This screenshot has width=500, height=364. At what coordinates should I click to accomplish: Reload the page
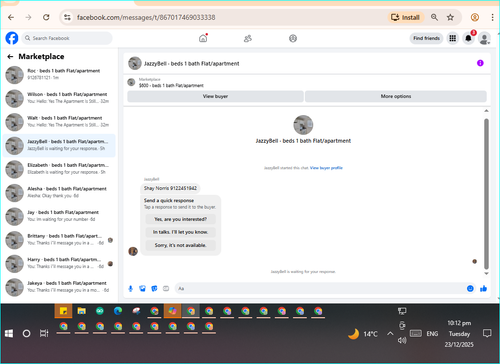tap(46, 17)
